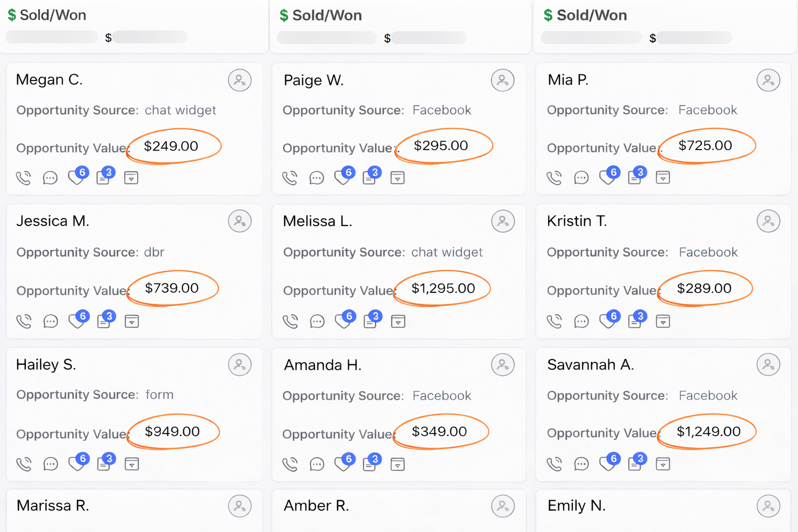Click the assignee avatar on Melissa L.'s card

(503, 222)
